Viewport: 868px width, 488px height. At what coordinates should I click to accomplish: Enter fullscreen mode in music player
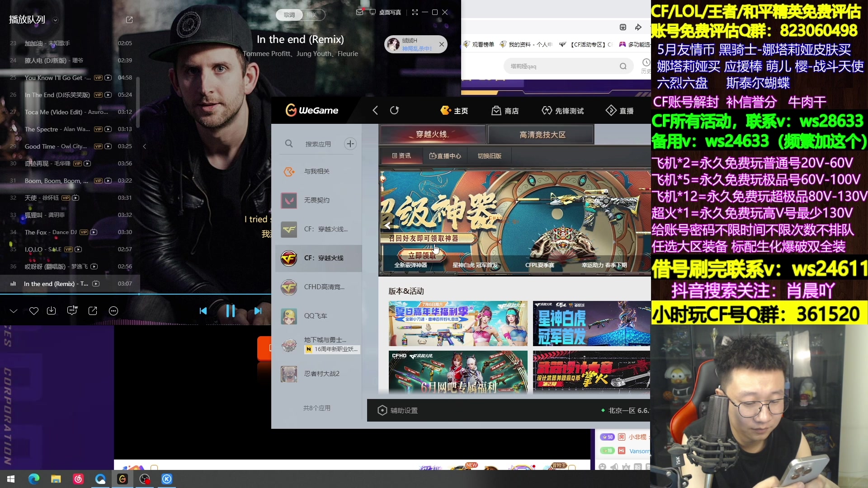(x=415, y=12)
